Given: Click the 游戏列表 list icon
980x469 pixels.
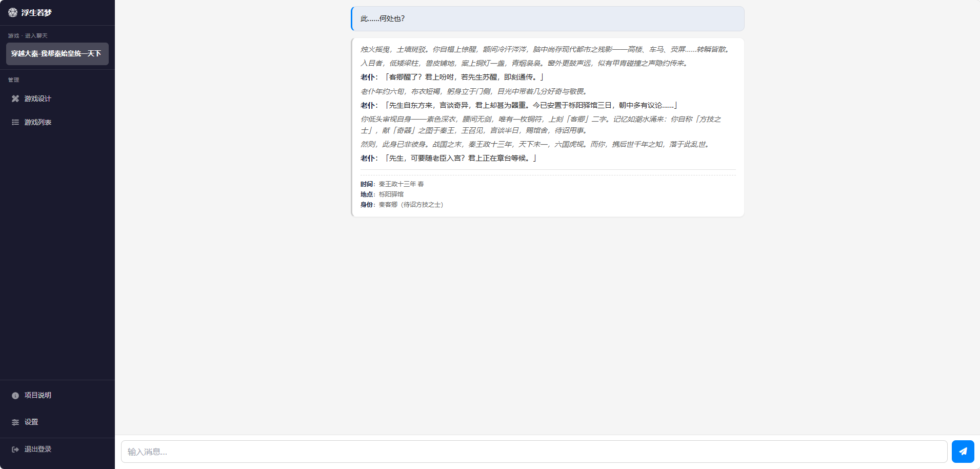Looking at the screenshot, I should point(15,122).
